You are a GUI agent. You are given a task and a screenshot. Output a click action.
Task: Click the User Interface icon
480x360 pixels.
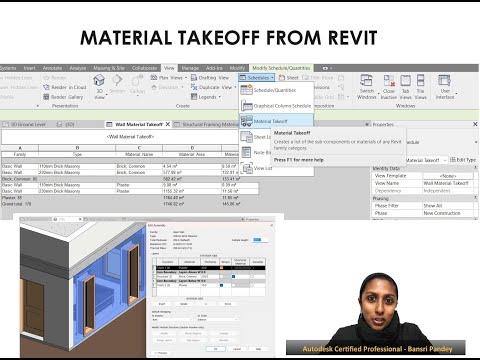444,81
